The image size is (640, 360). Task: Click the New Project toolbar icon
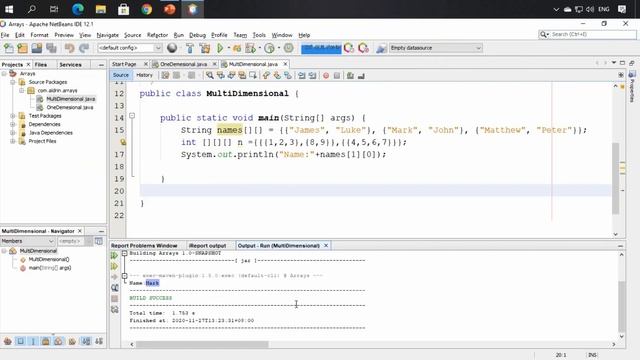(x=22, y=48)
